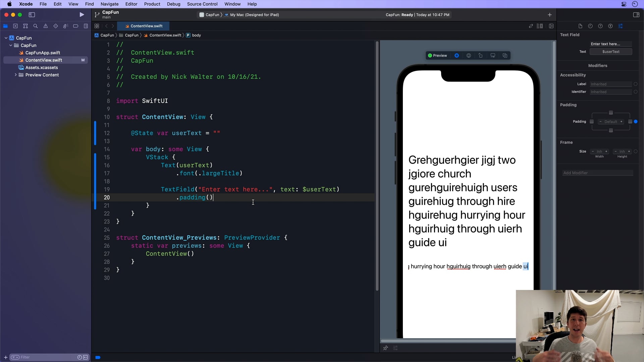Click the CapFun scheme selector
The image size is (644, 362).
pyautogui.click(x=209, y=15)
